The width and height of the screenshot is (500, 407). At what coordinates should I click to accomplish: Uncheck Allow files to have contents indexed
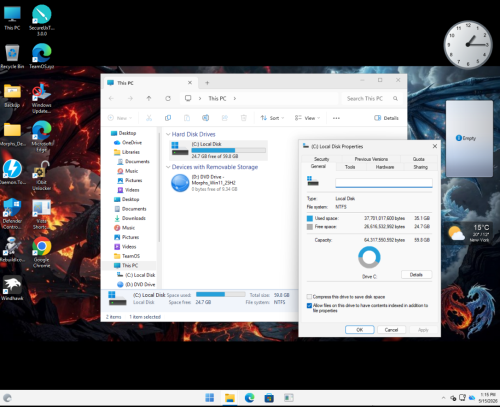309,305
